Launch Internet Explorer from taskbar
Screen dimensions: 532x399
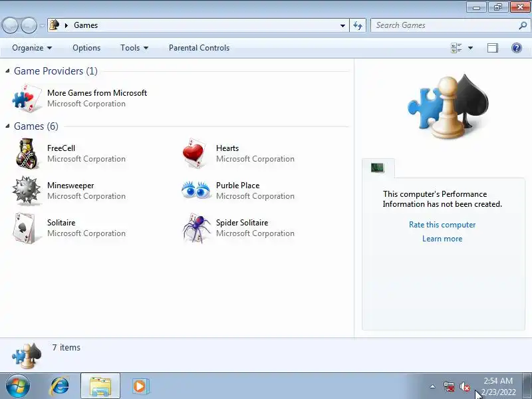tap(60, 386)
